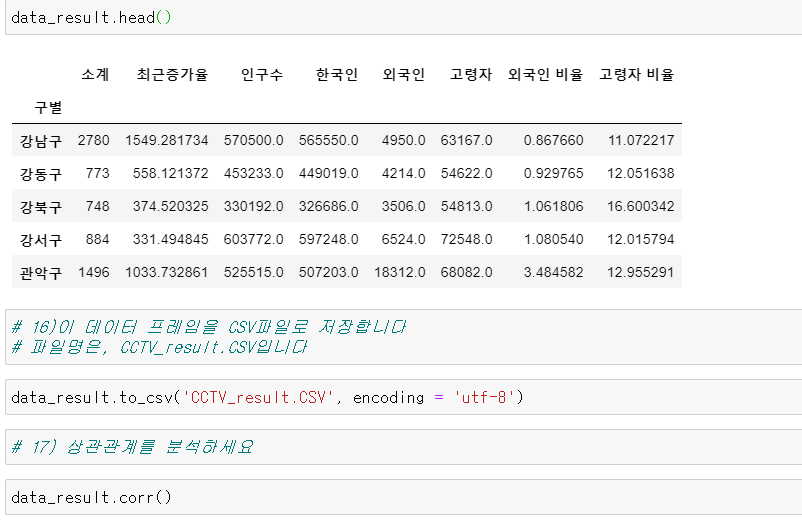This screenshot has height=529, width=802.
Task: Click the 한국인 value 326686.0
Action: point(329,206)
